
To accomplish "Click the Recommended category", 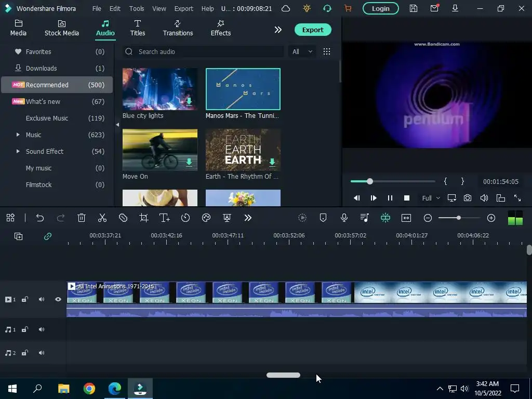I will click(x=57, y=85).
